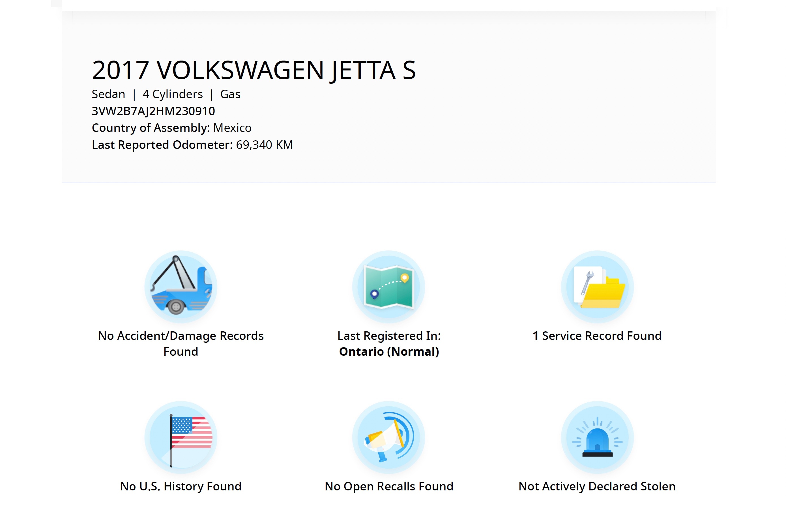Click the map registration location icon
Viewport: 786px width, 532px height.
(388, 286)
